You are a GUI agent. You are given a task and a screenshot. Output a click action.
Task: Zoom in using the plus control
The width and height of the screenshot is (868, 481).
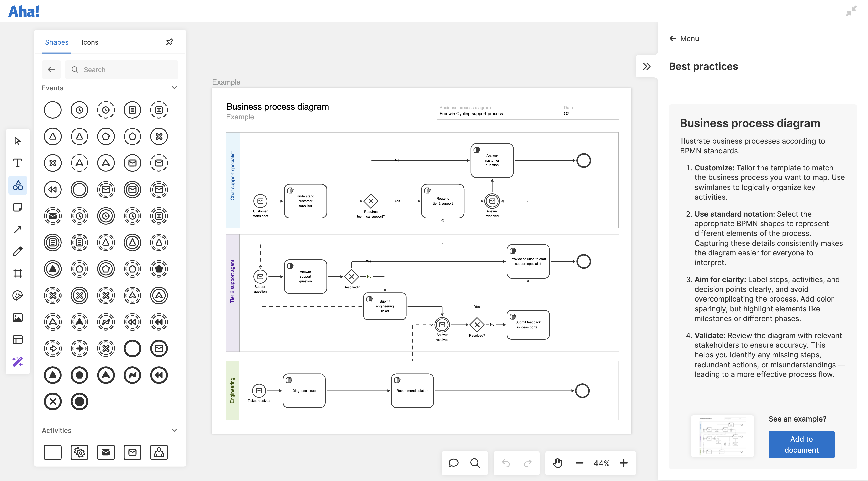[x=623, y=463]
